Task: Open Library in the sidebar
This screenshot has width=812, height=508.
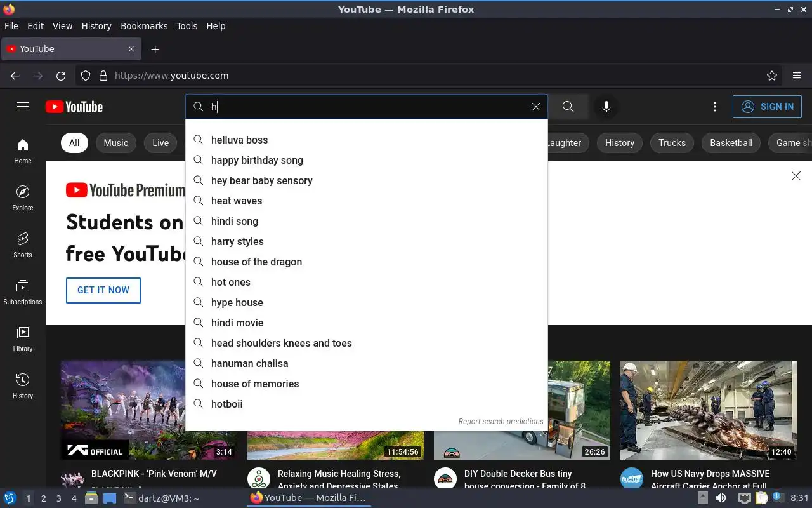Action: pos(23,339)
